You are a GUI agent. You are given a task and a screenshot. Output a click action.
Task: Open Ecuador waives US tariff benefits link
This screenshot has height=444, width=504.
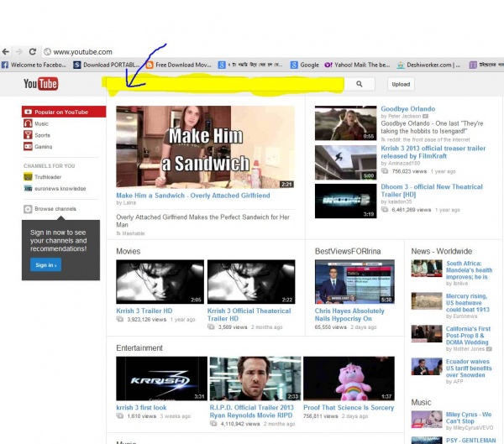[x=469, y=368]
